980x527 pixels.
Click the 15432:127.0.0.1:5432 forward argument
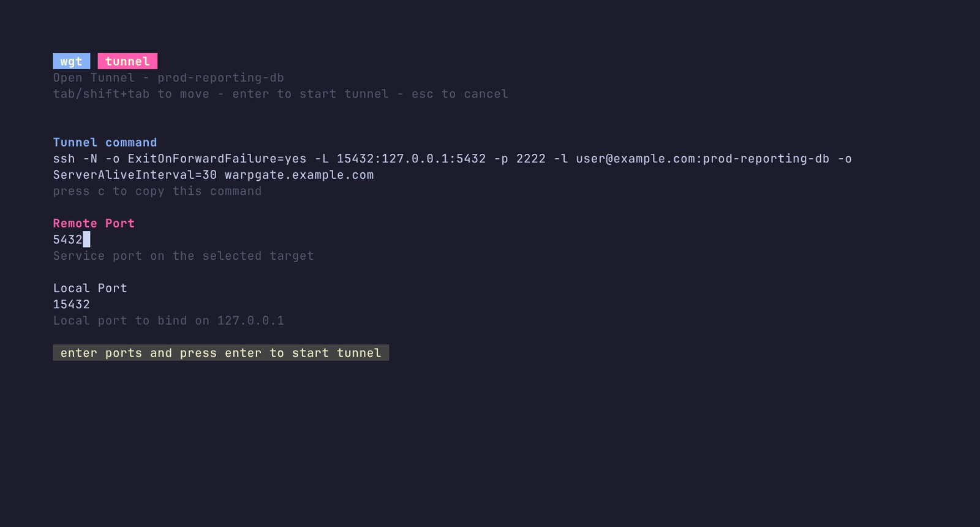[411, 159]
